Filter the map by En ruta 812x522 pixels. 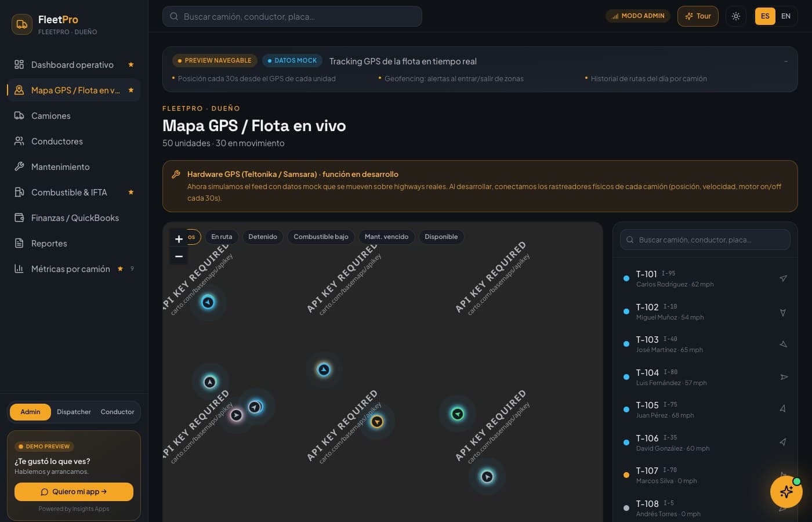[222, 237]
